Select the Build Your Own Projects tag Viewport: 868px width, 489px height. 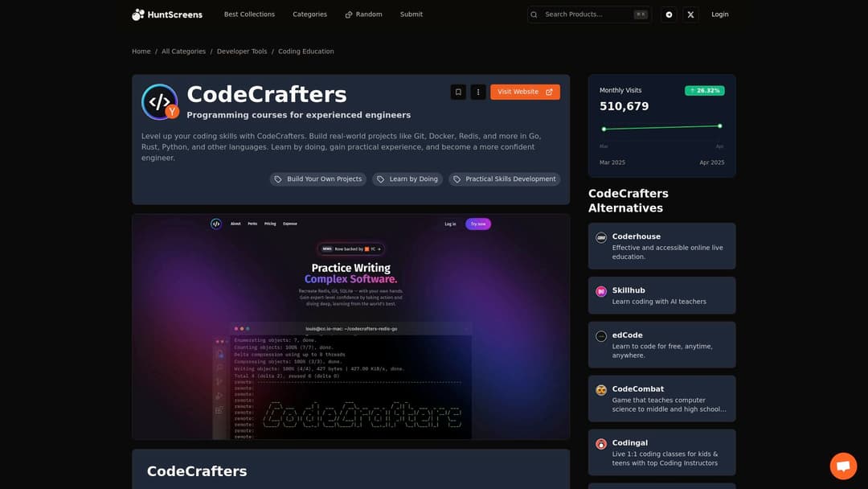317,179
